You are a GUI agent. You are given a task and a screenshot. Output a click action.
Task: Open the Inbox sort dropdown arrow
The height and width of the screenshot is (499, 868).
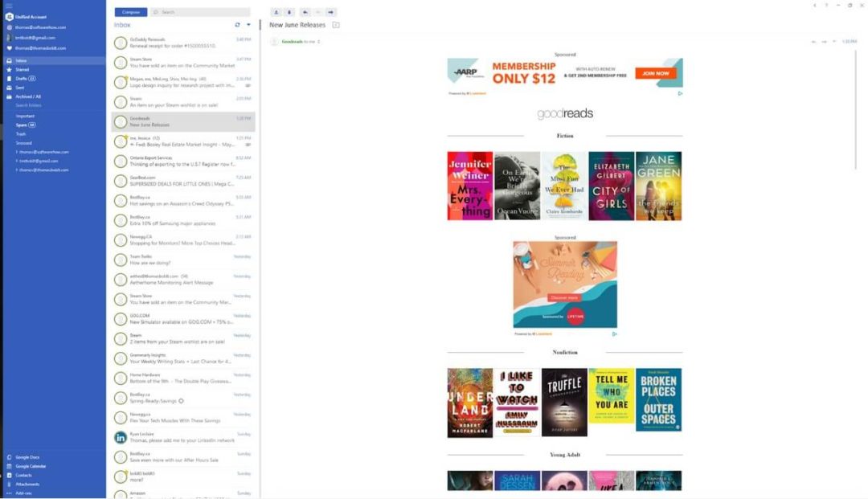(248, 25)
